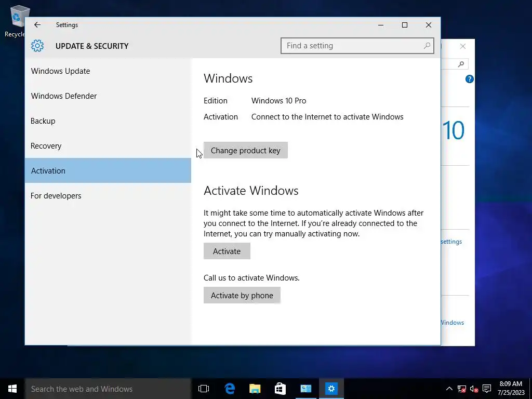Click the Change product key button
This screenshot has width=532, height=399.
246,150
